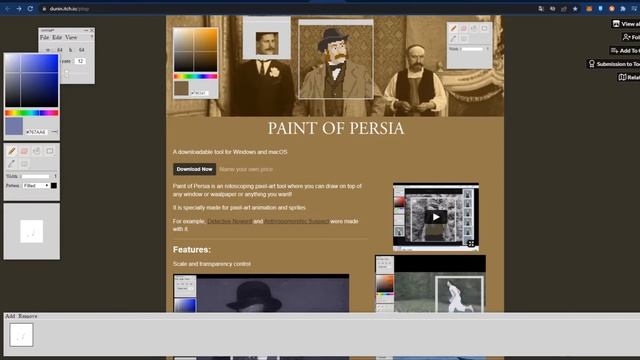Click the help question mark in tool window
This screenshot has width=640, height=360.
pos(91,37)
